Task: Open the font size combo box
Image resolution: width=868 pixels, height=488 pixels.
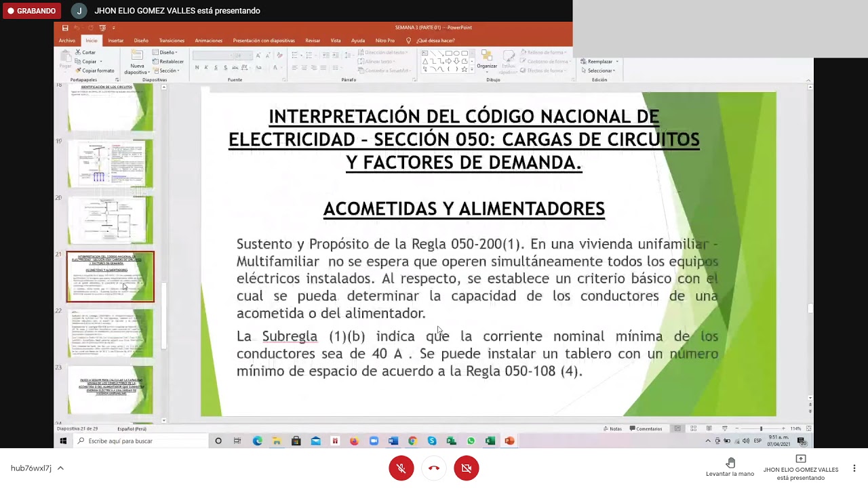Action: (x=243, y=56)
